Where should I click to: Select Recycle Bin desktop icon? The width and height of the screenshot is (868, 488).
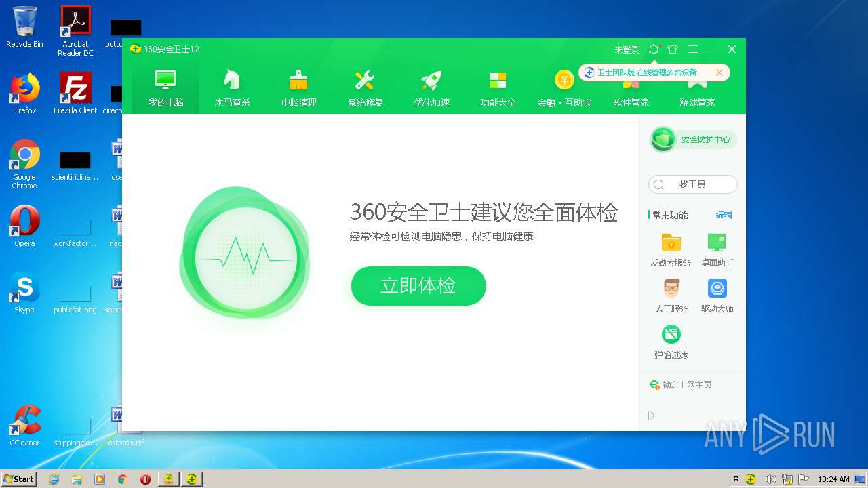tap(24, 27)
